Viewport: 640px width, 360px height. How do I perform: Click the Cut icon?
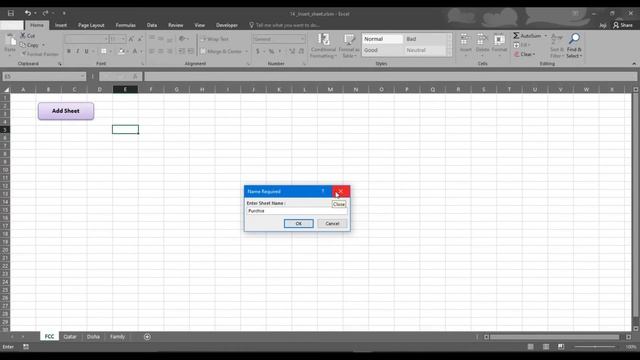(23, 36)
